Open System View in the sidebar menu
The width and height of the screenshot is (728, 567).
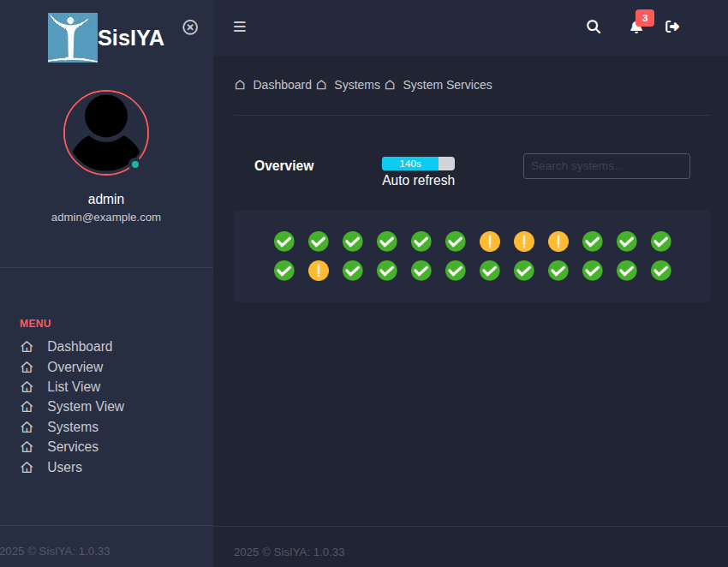(x=86, y=407)
